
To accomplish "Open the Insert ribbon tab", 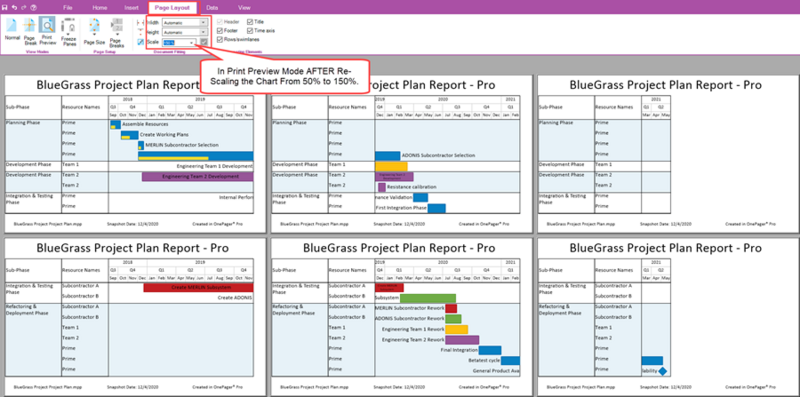I will [x=131, y=8].
